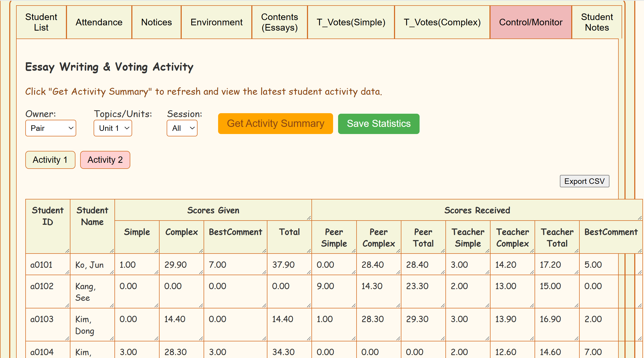Image resolution: width=644 pixels, height=358 pixels.
Task: Open the Owner dropdown set to Pair
Action: pos(51,128)
